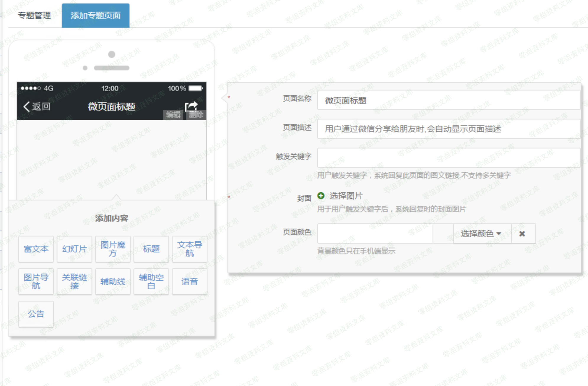This screenshot has height=386, width=588.
Task: Insert the 文本导航 component
Action: click(190, 249)
